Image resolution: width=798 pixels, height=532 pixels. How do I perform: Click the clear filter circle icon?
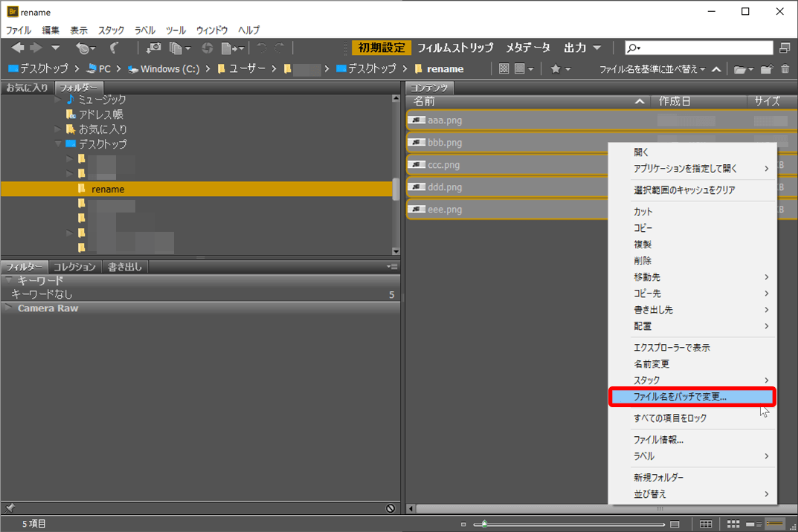(390, 508)
